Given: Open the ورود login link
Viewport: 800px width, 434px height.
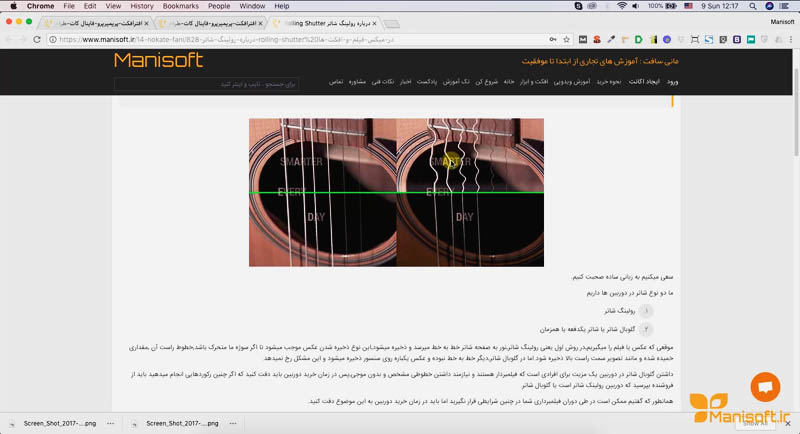Looking at the screenshot, I should [x=672, y=82].
